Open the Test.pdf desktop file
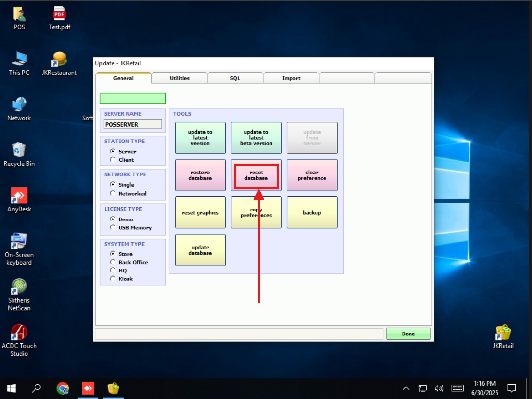This screenshot has height=399, width=532. 59,18
